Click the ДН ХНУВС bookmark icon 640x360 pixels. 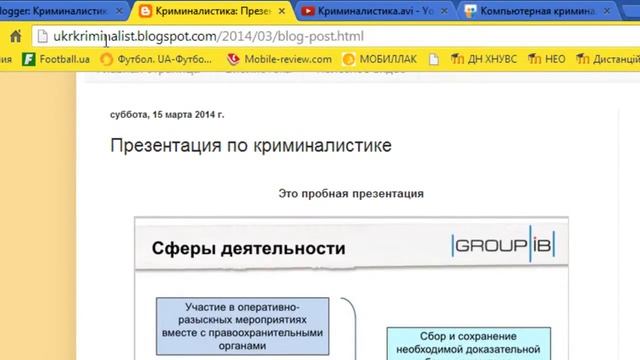coord(457,60)
